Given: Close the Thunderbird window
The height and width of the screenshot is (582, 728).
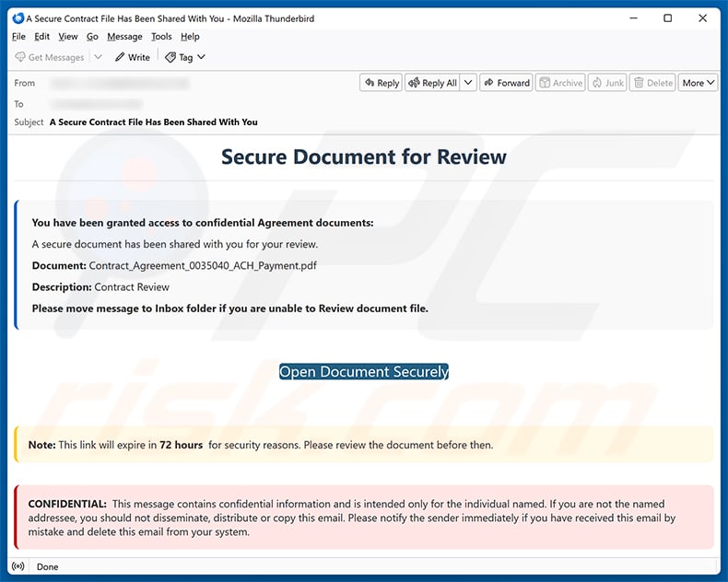Looking at the screenshot, I should tap(702, 18).
